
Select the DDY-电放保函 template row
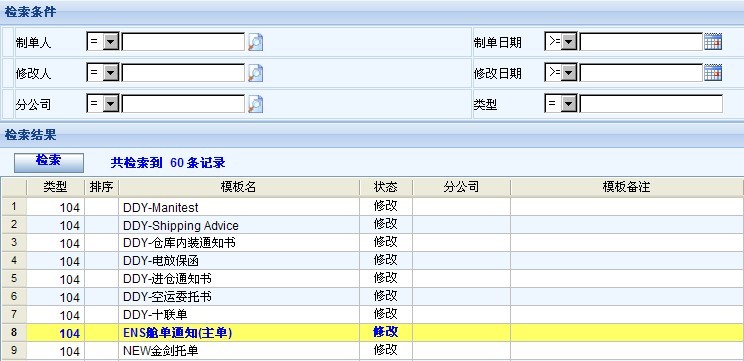(x=372, y=261)
